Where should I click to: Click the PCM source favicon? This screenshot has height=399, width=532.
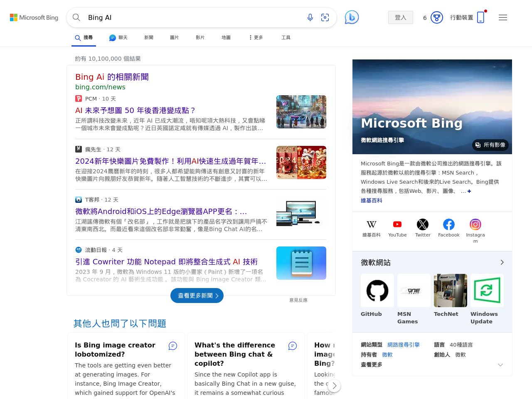click(79, 99)
